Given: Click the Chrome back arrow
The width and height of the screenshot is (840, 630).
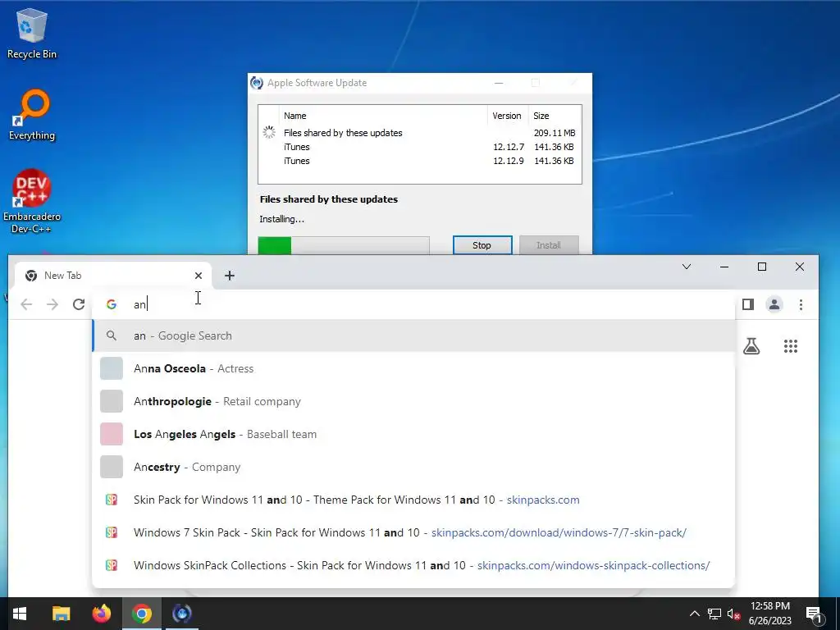Looking at the screenshot, I should click(26, 304).
